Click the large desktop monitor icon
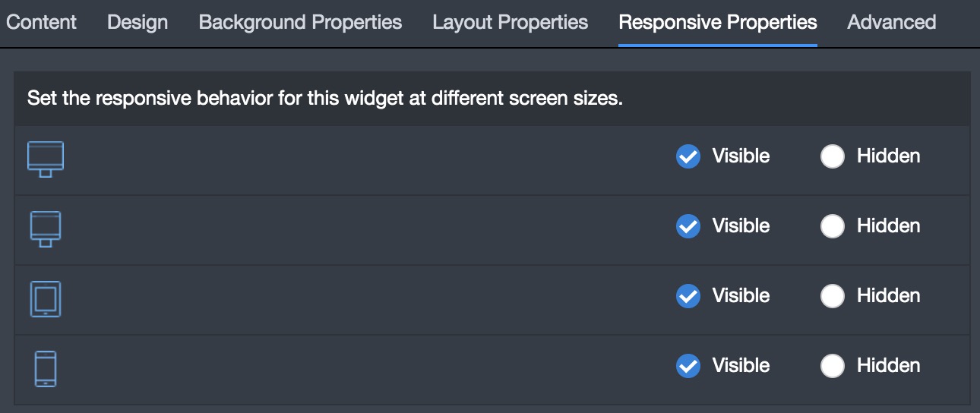The width and height of the screenshot is (980, 413). pos(46,159)
